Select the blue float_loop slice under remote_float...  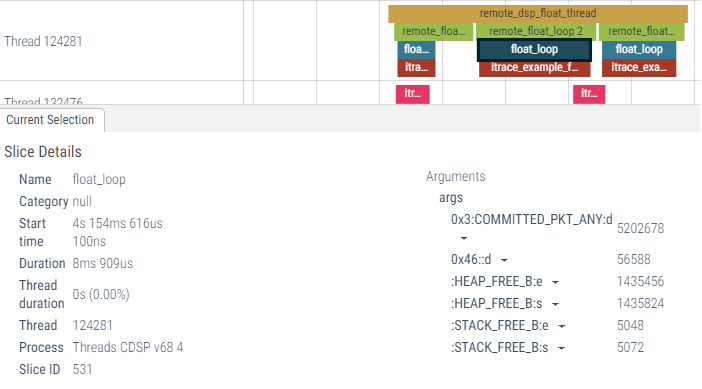639,49
